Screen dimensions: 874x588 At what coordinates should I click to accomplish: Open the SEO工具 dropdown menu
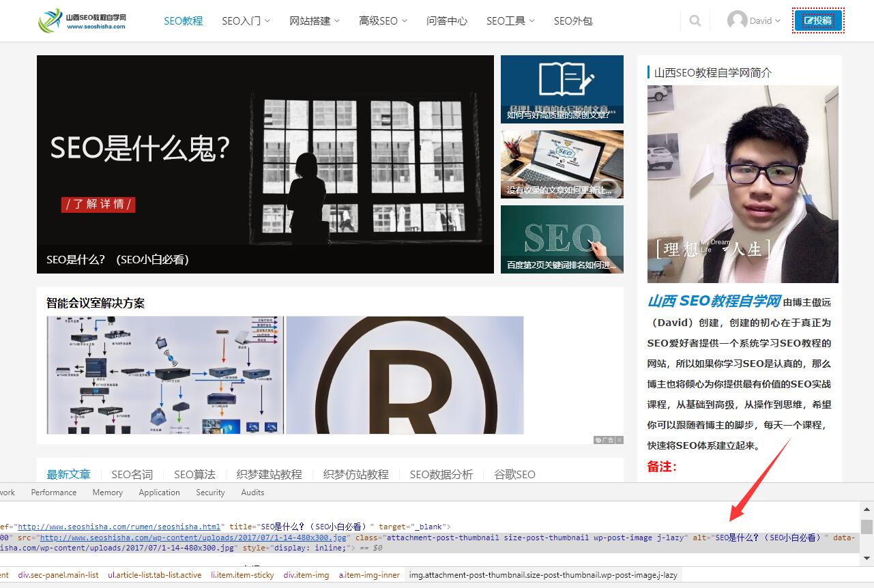tap(510, 21)
